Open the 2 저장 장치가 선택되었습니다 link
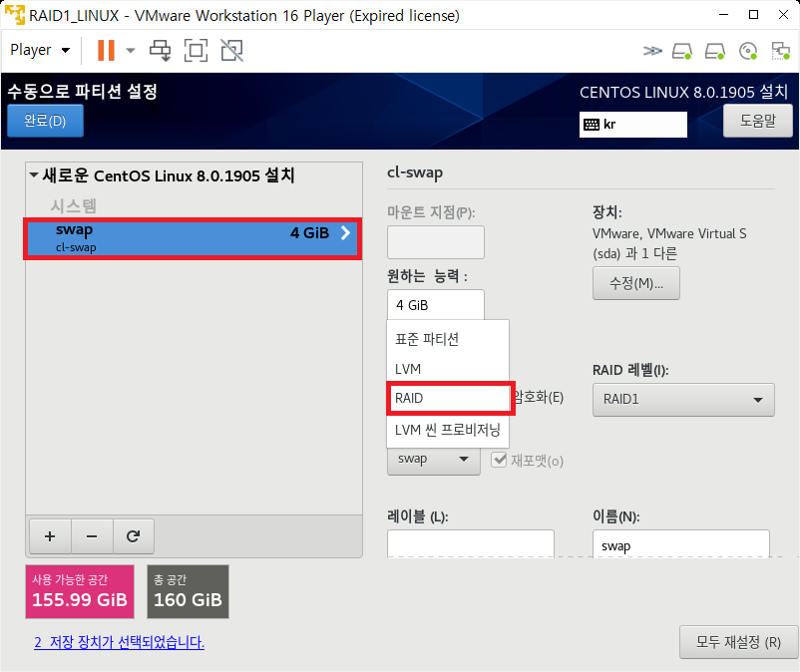The image size is (800, 672). pyautogui.click(x=119, y=642)
